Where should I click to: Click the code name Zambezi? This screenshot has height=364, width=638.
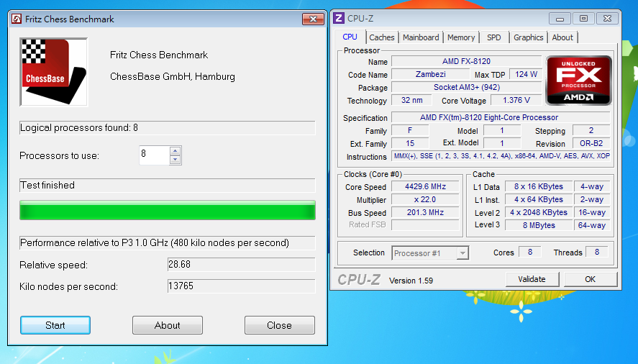pos(430,75)
